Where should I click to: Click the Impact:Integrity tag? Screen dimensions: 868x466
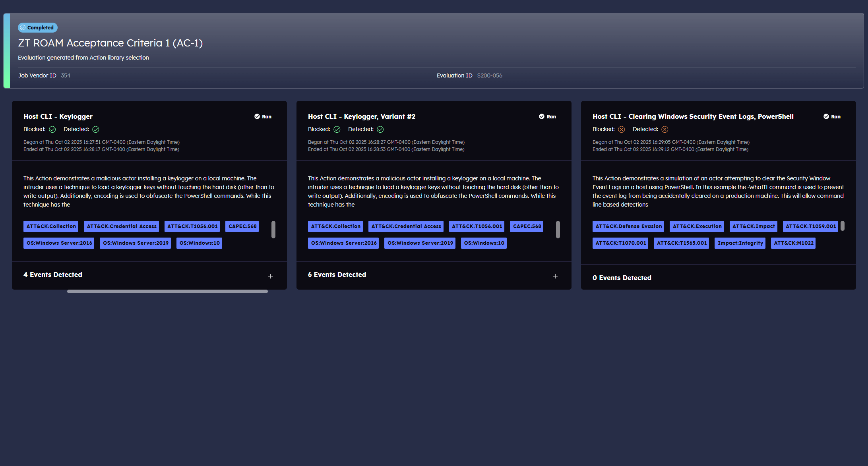click(x=740, y=243)
